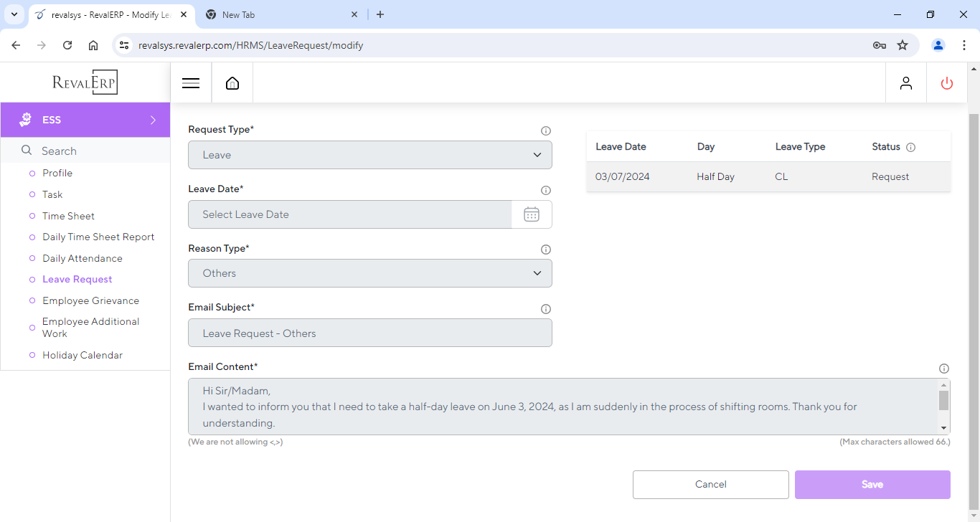Click the red power logout icon
This screenshot has height=522, width=980.
[947, 83]
